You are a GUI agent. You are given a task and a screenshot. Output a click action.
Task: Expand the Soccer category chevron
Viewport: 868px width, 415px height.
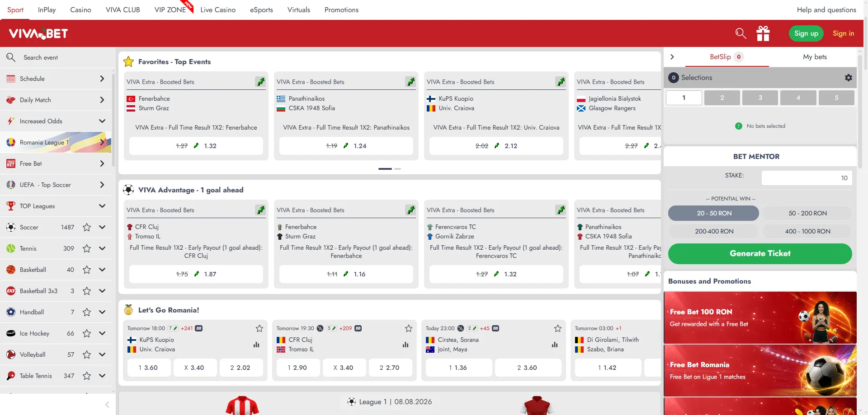[x=102, y=227]
